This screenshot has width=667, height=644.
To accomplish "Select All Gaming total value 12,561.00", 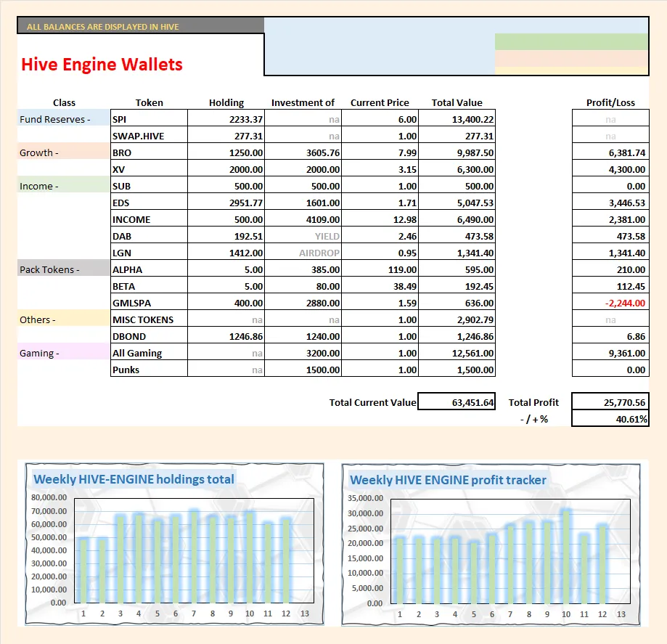I will coord(457,353).
